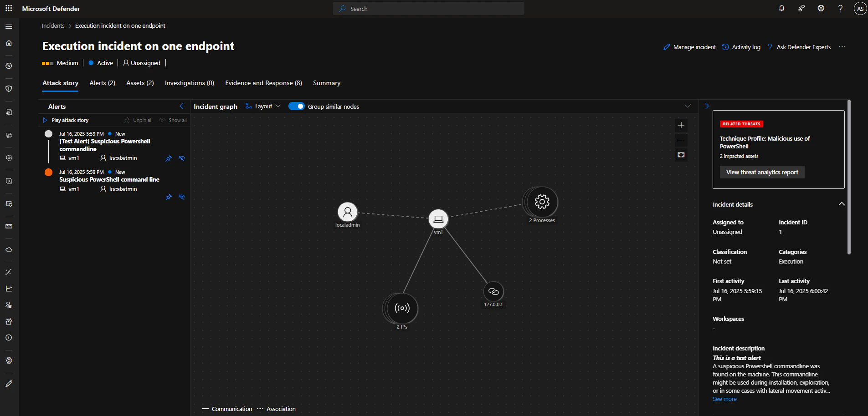Open the settings gear in top bar
Image resolution: width=868 pixels, height=416 pixels.
(x=821, y=8)
